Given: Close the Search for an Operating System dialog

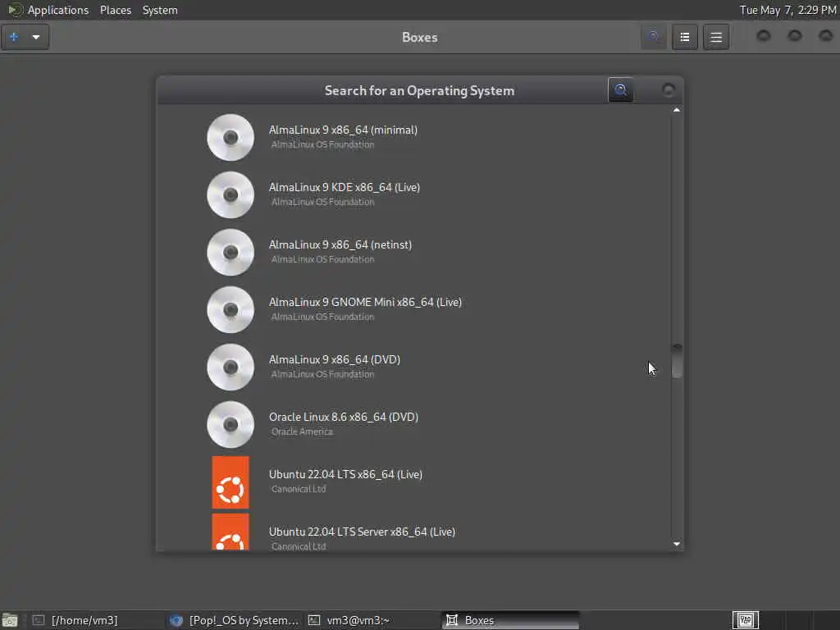Looking at the screenshot, I should 668,90.
